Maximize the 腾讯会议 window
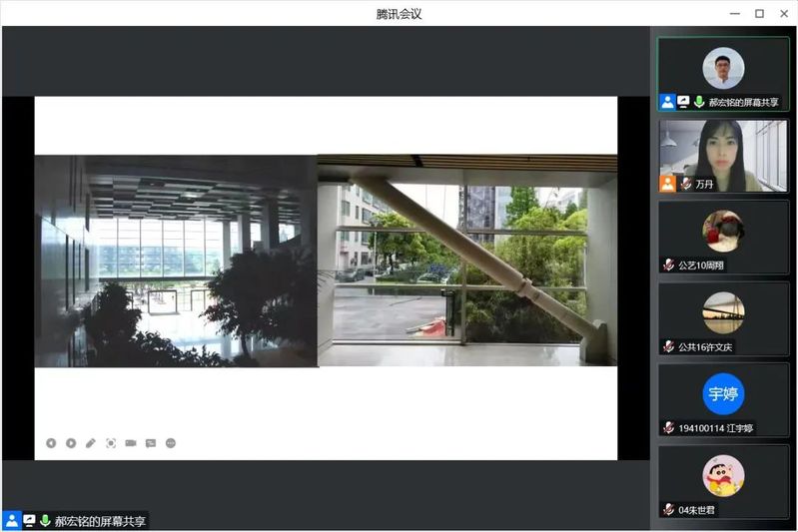This screenshot has width=798, height=532. [759, 13]
